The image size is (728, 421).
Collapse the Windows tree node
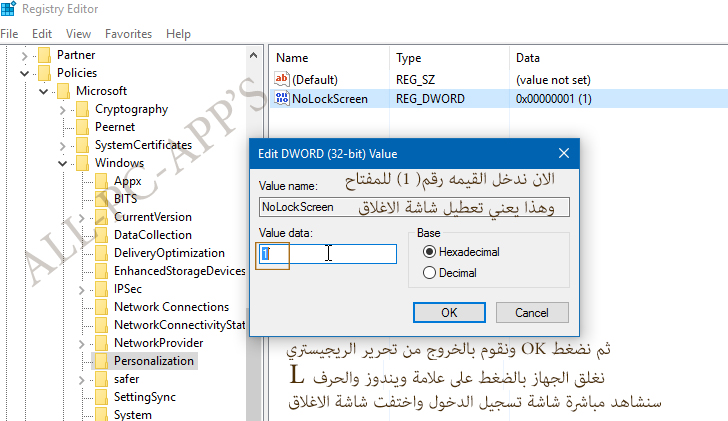point(63,163)
